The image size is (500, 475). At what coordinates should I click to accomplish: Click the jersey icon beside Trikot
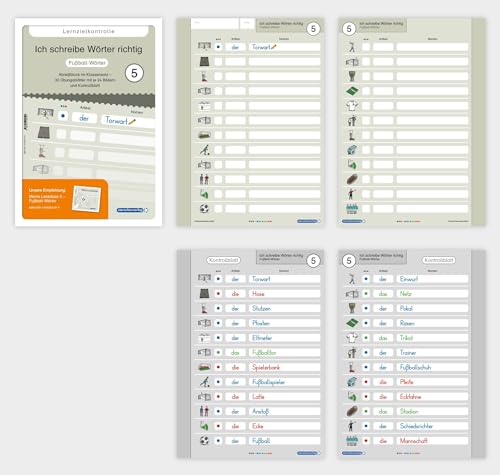coord(352,338)
